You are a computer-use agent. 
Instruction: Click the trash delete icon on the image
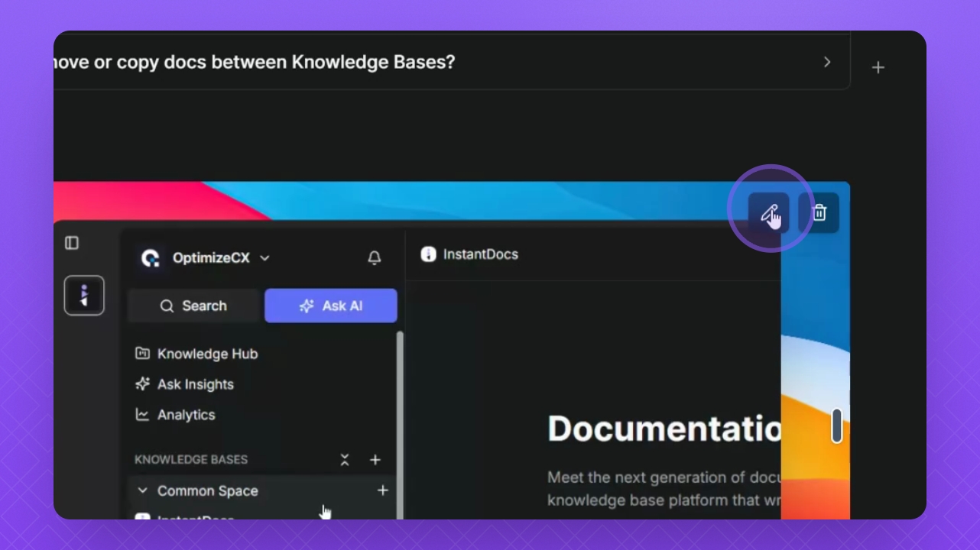point(819,213)
